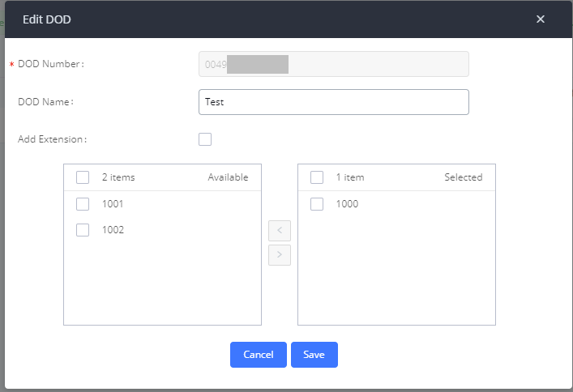Click the "2 items" count header
This screenshot has width=573, height=392.
118,177
